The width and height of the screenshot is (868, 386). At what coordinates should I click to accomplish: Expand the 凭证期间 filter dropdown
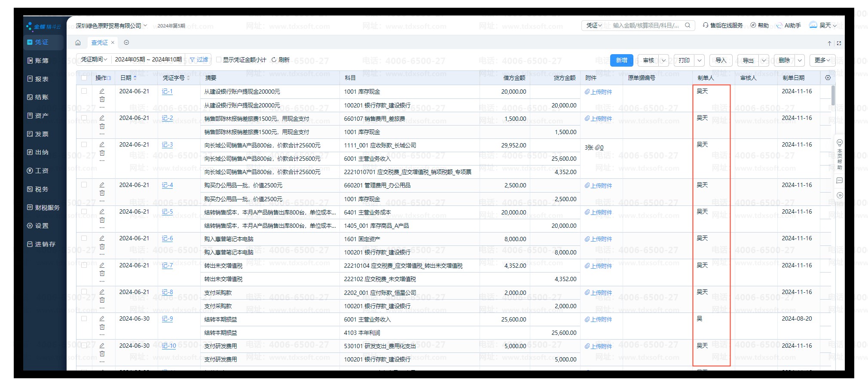click(x=94, y=60)
